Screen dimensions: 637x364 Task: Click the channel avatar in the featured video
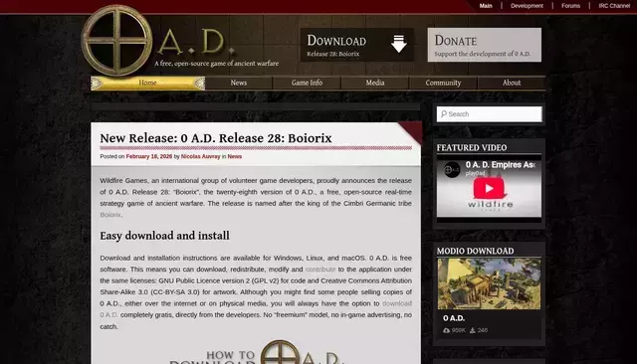coord(451,170)
